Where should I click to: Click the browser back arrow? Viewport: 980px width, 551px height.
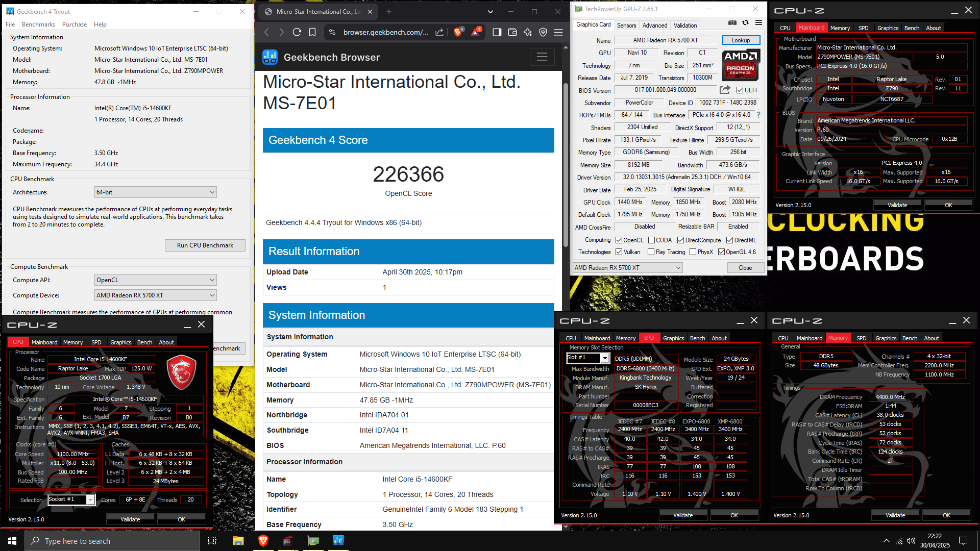(266, 32)
